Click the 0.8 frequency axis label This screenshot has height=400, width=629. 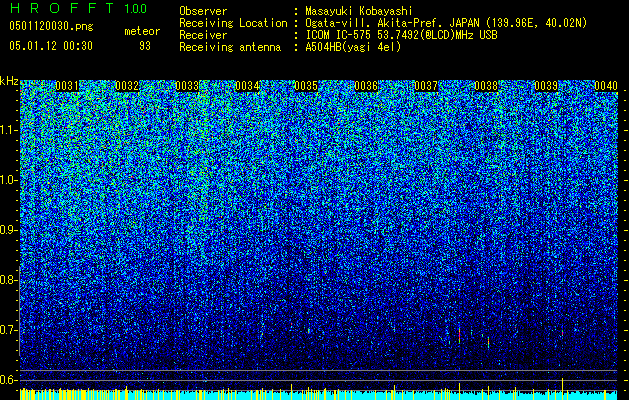9,280
